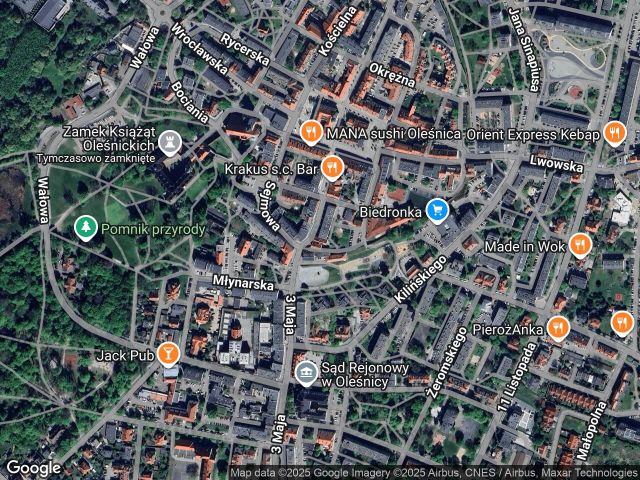Click the Krakus s.c. Bar label
Image resolution: width=640 pixels, height=480 pixels.
[271, 169]
